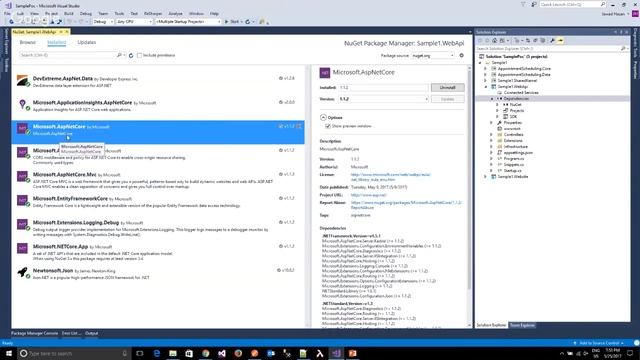Click the Application Insights lightbulb package icon
Screen dimensions: 640x360
pyautogui.click(x=22, y=104)
